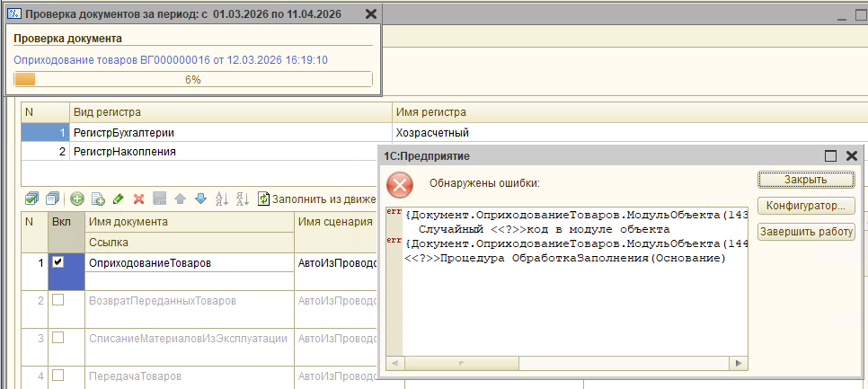
Task: Enable Вкл checkbox for СписаниеМатериаловИзЭксплуатации
Action: coord(58,338)
